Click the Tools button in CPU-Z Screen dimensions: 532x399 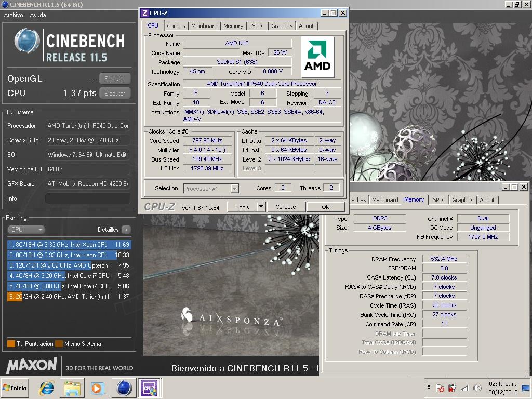pyautogui.click(x=242, y=207)
